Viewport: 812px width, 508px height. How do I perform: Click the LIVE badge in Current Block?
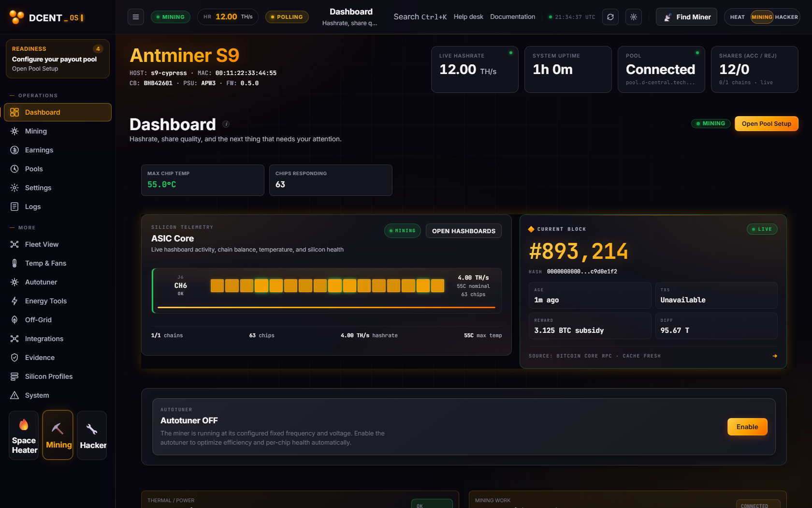[762, 229]
